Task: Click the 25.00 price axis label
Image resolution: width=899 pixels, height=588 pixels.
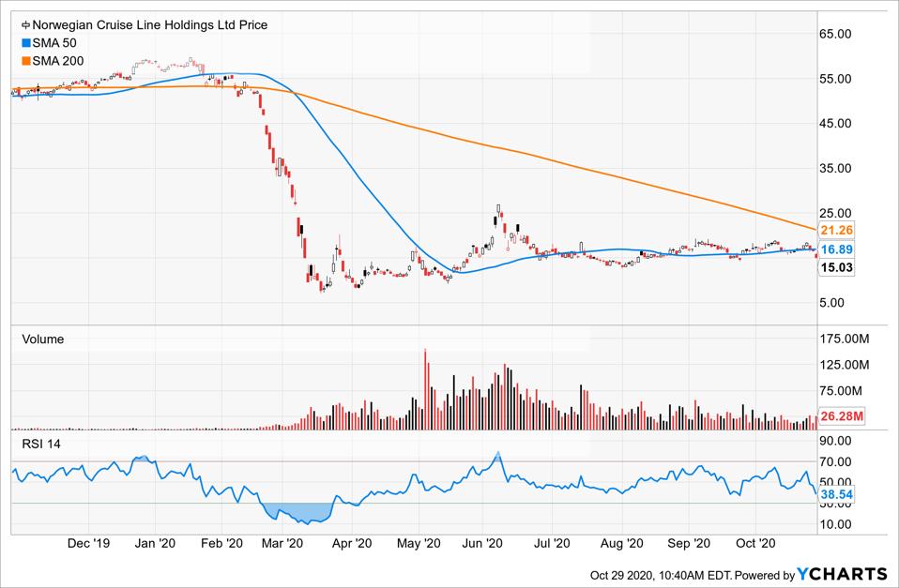Action: click(x=835, y=213)
